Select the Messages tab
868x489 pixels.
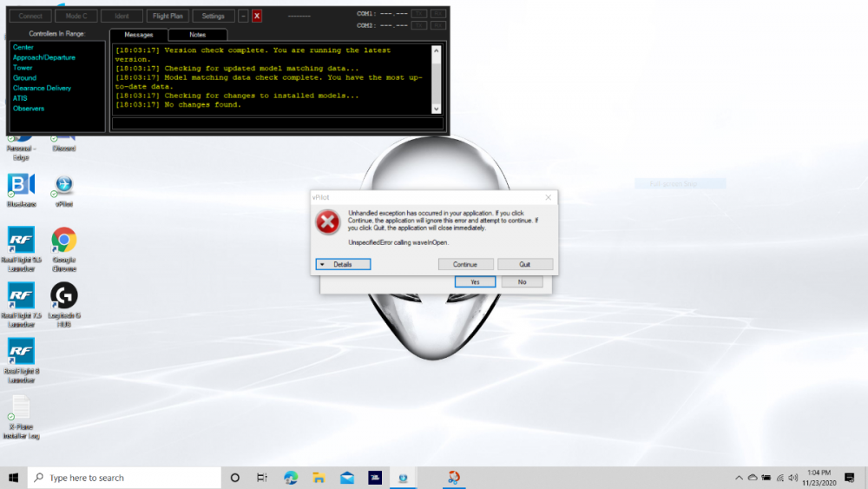(139, 35)
